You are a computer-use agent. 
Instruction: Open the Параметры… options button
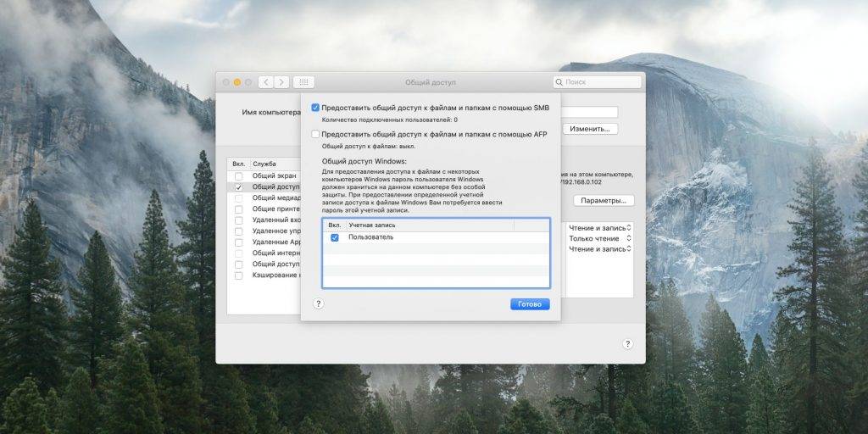[x=604, y=201]
